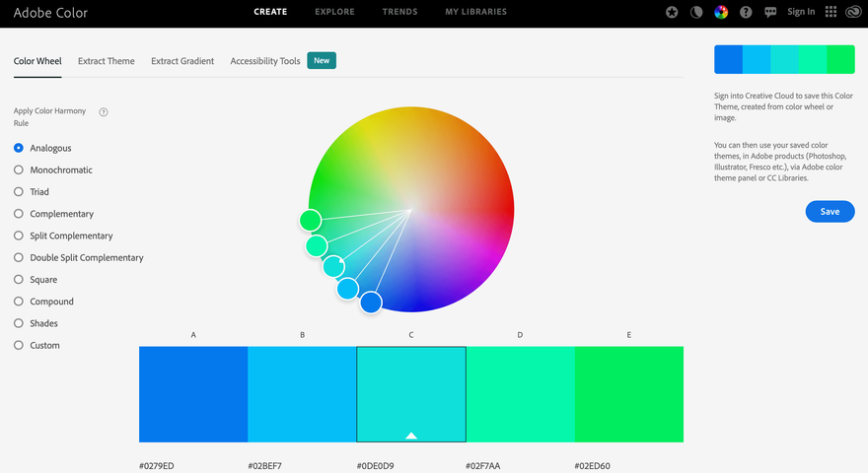Click the New badge button
Image resolution: width=868 pixels, height=473 pixels.
point(322,60)
